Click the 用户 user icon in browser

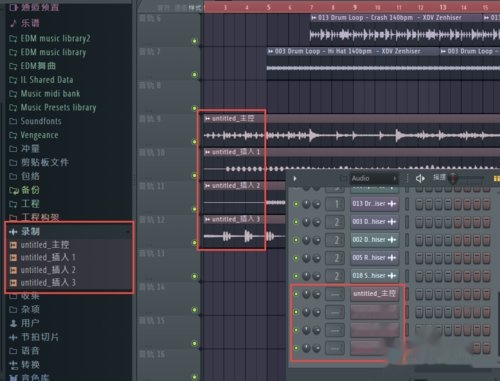[x=13, y=323]
